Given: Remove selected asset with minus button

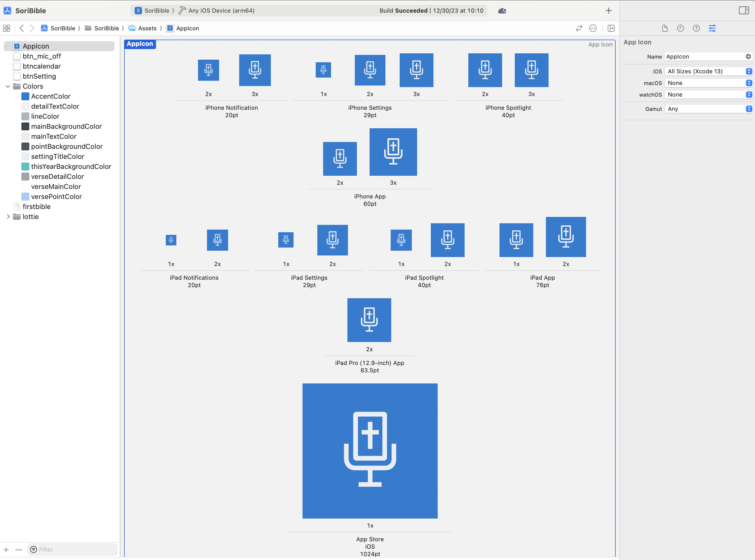Looking at the screenshot, I should tap(19, 549).
